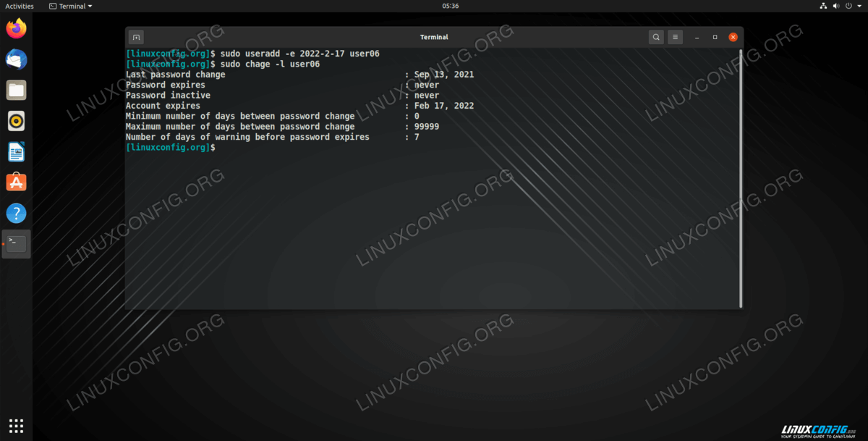
Task: Open the clock showing 05:36
Action: click(450, 6)
